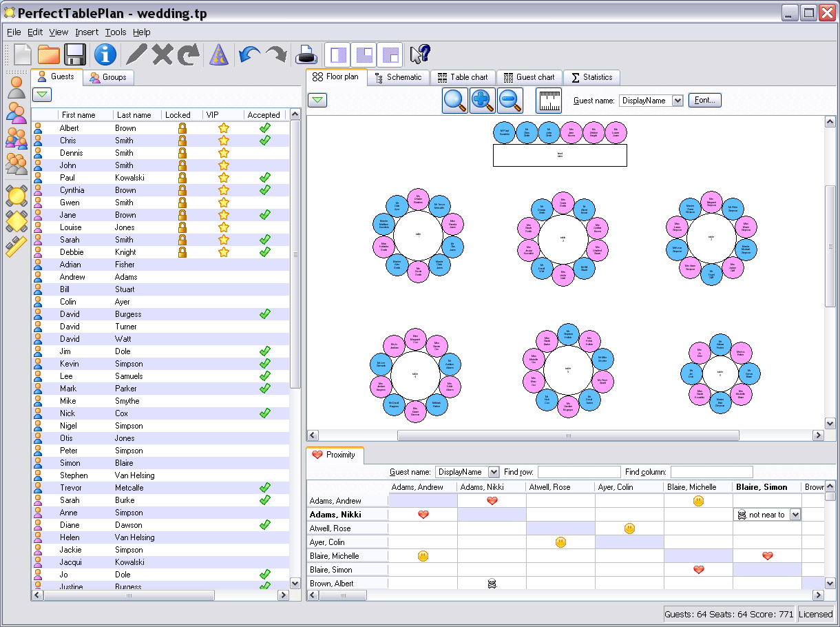Screen dimensions: 840x627
Task: Toggle the VIP star for Louise Jones
Action: coord(224,227)
